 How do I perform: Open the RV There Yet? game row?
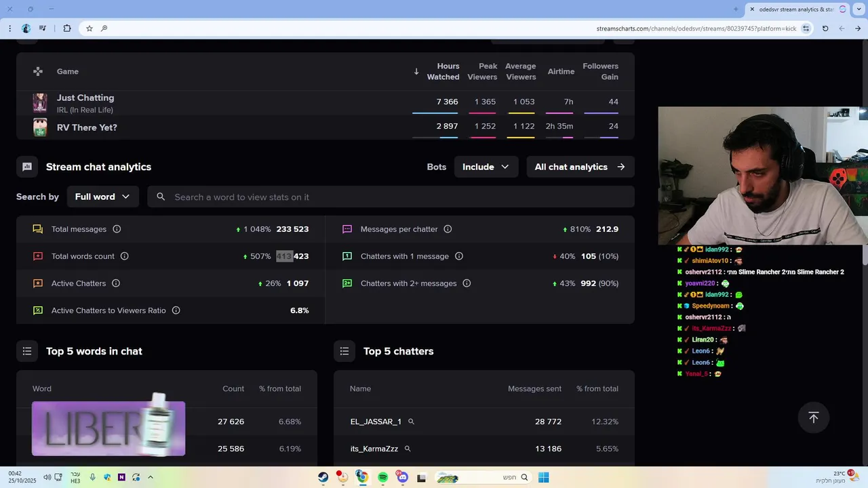click(x=325, y=127)
